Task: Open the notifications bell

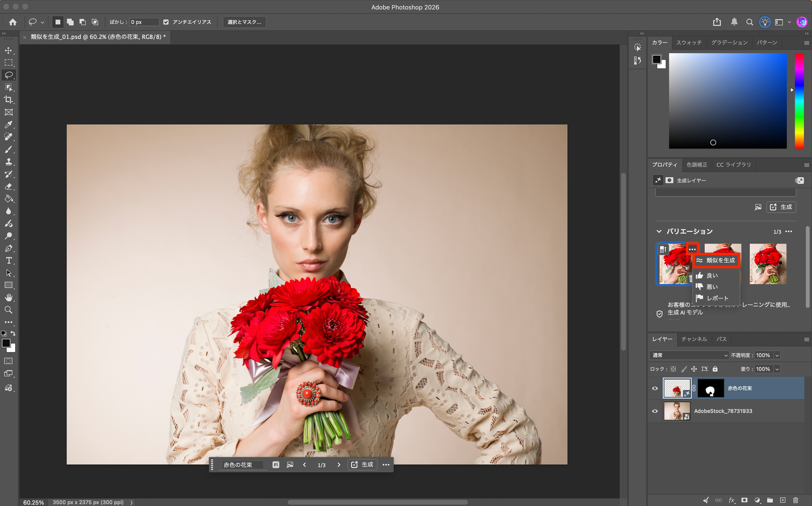Action: coord(734,22)
